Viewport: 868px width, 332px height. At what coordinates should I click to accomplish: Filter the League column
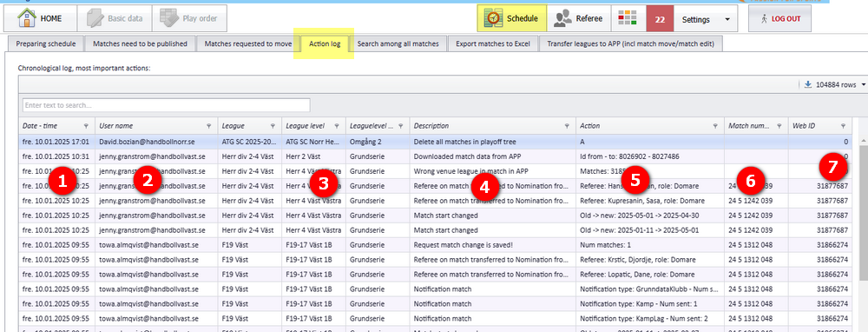click(273, 126)
